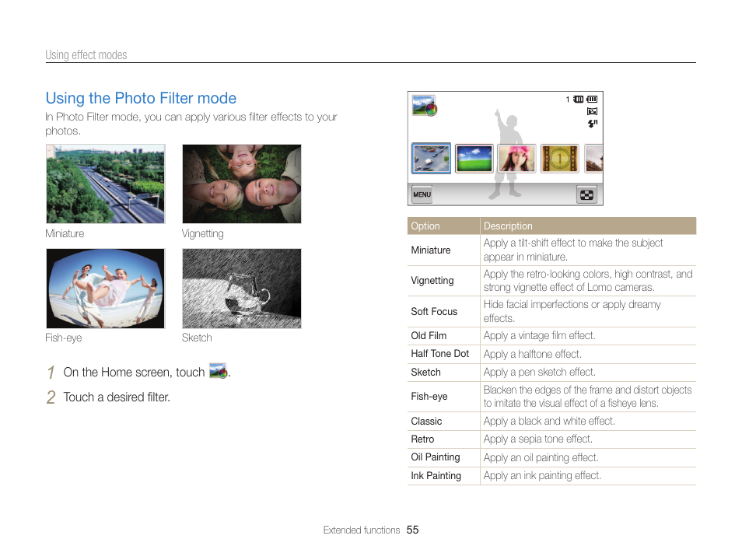This screenshot has width=742, height=560.
Task: Click 'Apply an ink painting effect.' description
Action: tap(542, 476)
